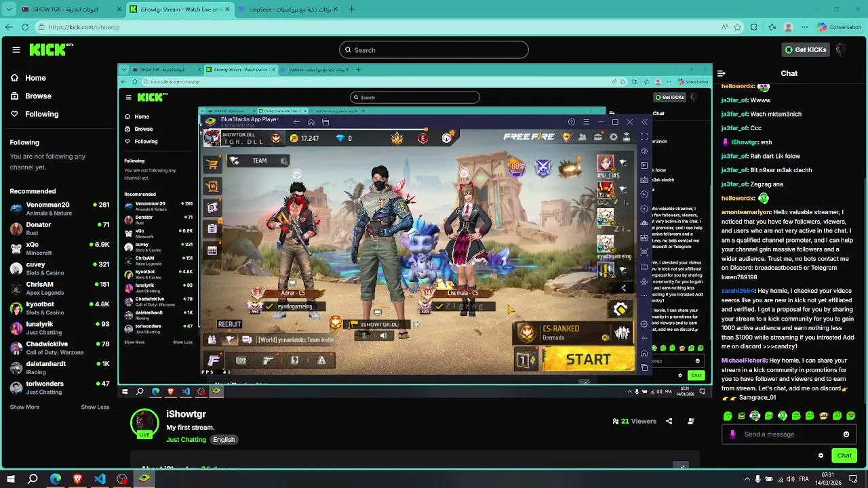Switch to the iShowtgr Stream browser tab
868x488 pixels.
(180, 9)
